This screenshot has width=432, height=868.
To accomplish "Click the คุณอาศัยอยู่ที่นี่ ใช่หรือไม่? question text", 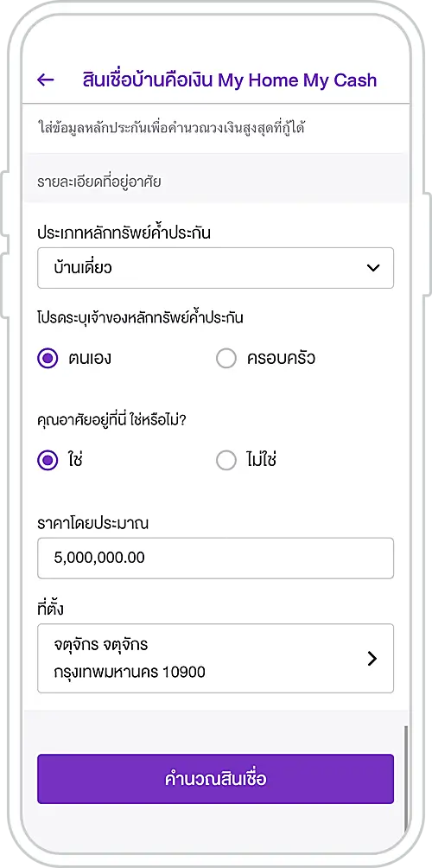I will click(111, 419).
